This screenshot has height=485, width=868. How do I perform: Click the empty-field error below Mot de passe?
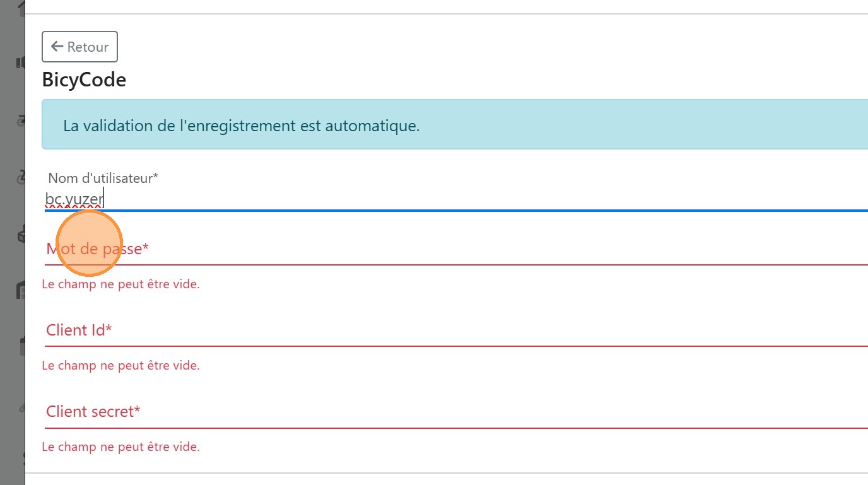(x=120, y=284)
